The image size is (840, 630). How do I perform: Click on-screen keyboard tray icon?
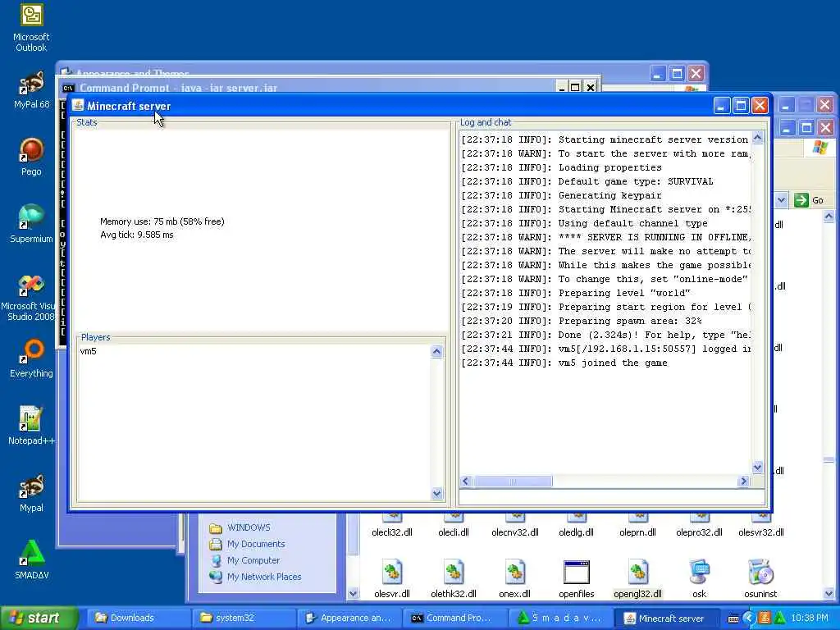tap(733, 619)
